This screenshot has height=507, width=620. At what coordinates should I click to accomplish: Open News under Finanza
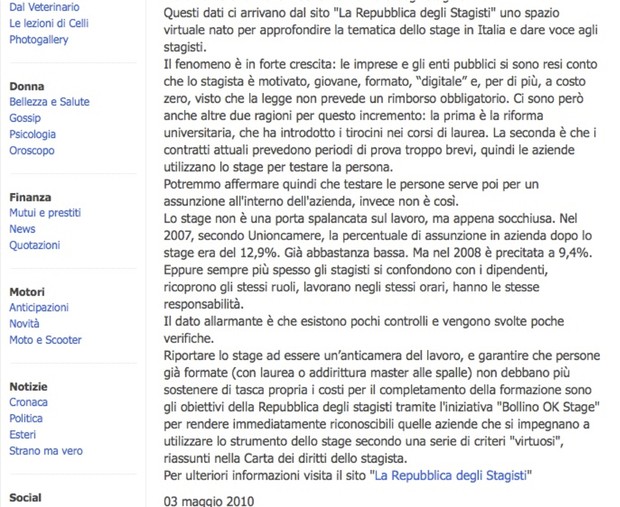pyautogui.click(x=22, y=229)
